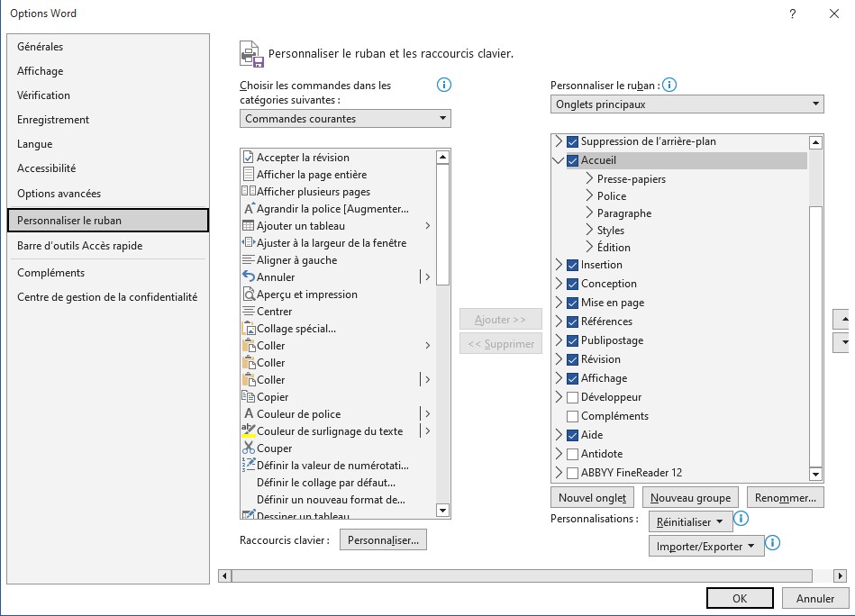
Task: Expand the Police group
Action: (589, 196)
